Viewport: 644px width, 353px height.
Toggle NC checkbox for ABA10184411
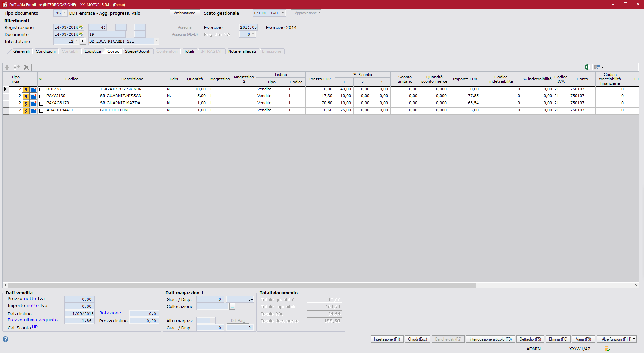pos(41,111)
